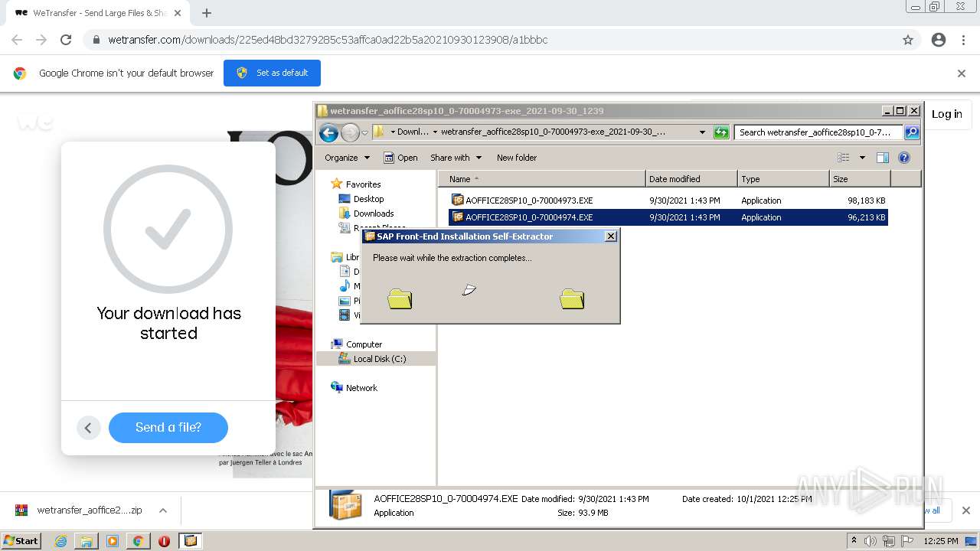Create a New folder
This screenshot has height=551, width=980.
tap(517, 158)
